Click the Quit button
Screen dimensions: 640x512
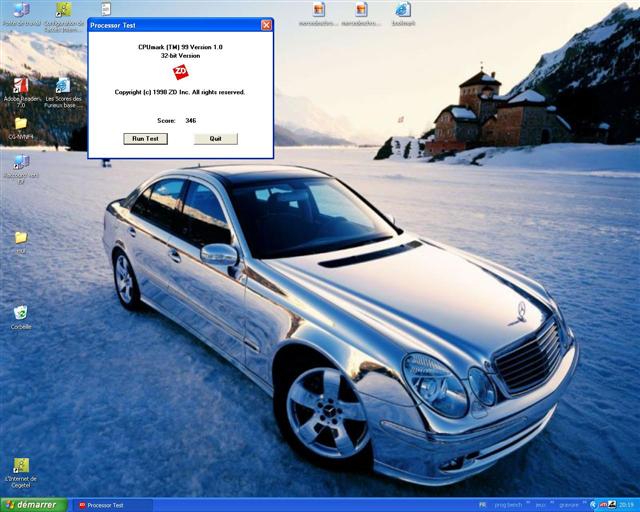216,139
